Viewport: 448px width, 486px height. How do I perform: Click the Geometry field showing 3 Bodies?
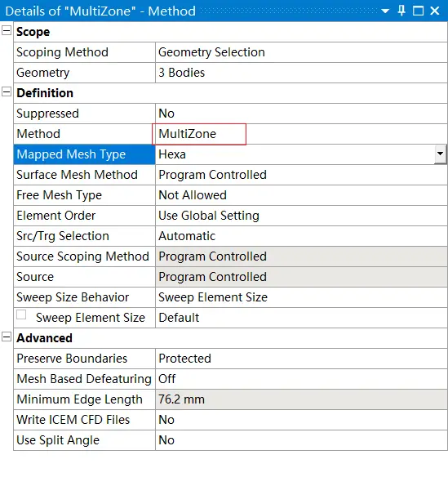301,73
